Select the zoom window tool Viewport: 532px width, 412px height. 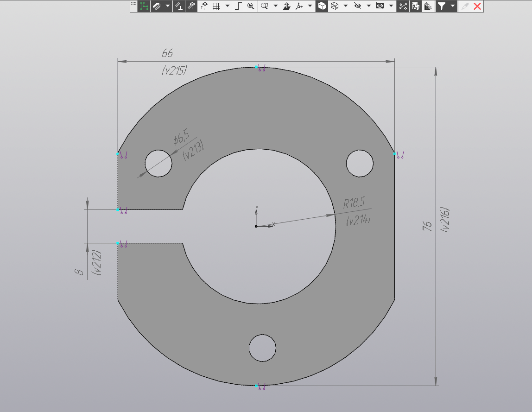click(265, 6)
